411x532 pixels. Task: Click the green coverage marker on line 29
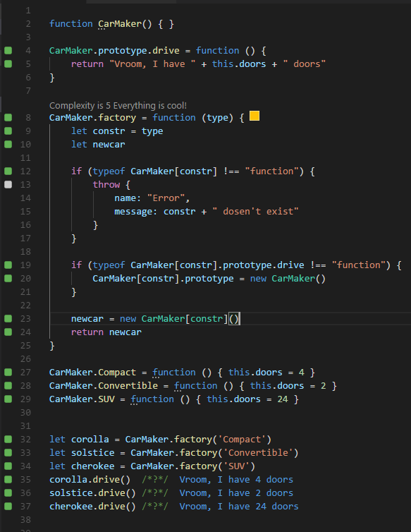click(8, 399)
